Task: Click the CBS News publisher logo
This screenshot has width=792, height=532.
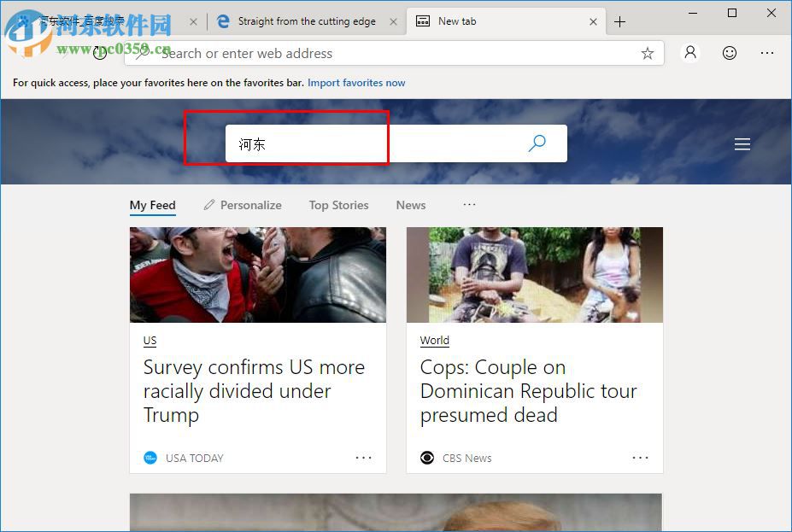Action: pos(427,458)
